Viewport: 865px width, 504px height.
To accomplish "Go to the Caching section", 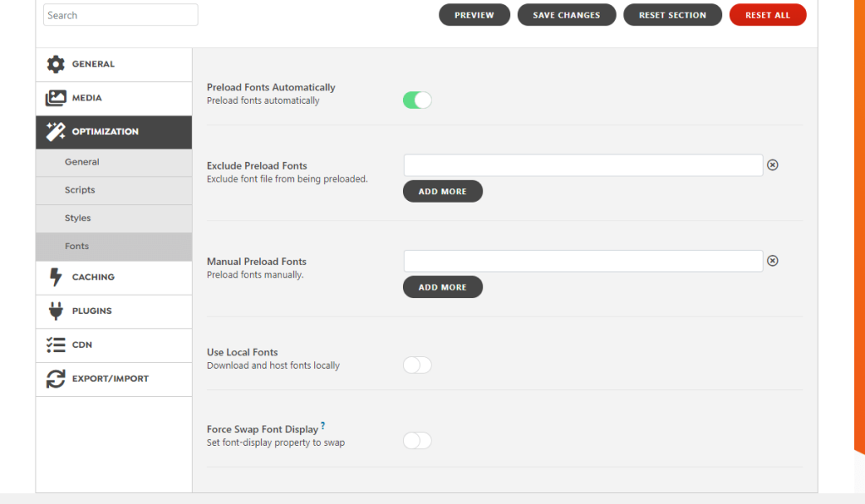I will coord(114,278).
